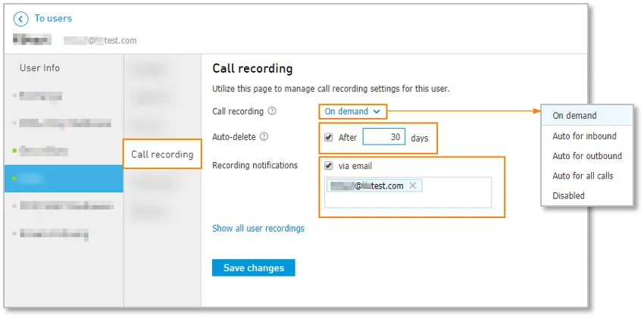The image size is (644, 318).
Task: Toggle the Auto-delete After checkbox
Action: point(329,138)
